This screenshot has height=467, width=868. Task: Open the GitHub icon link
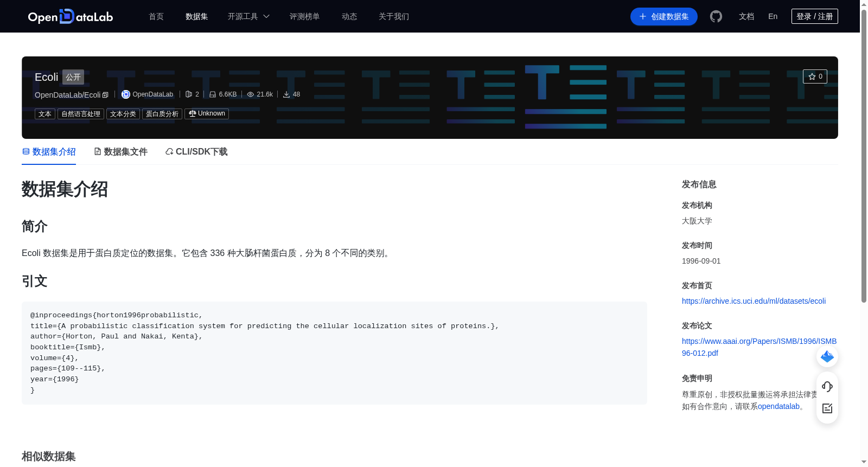tap(716, 16)
